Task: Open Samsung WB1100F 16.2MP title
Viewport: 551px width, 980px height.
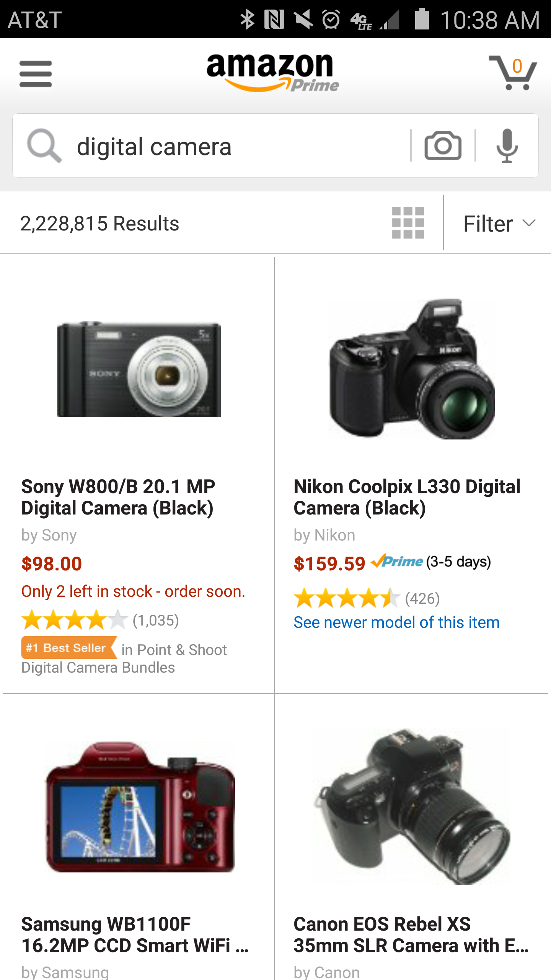Action: (135, 935)
